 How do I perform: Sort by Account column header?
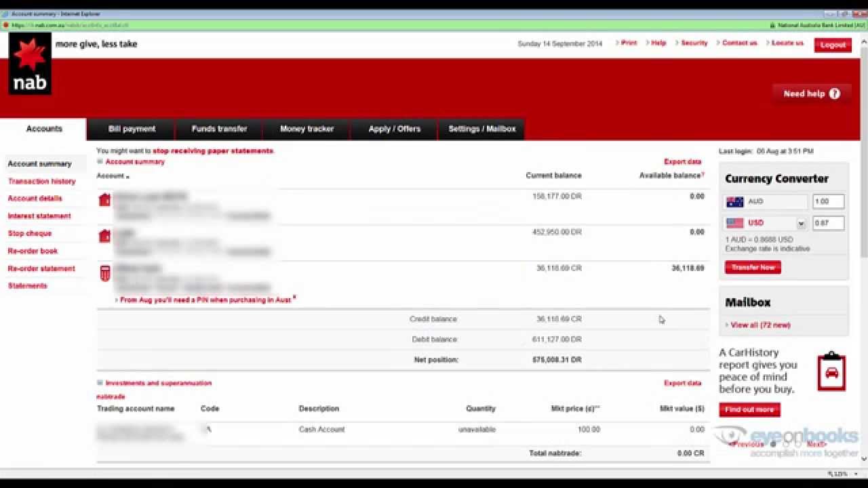click(x=113, y=176)
